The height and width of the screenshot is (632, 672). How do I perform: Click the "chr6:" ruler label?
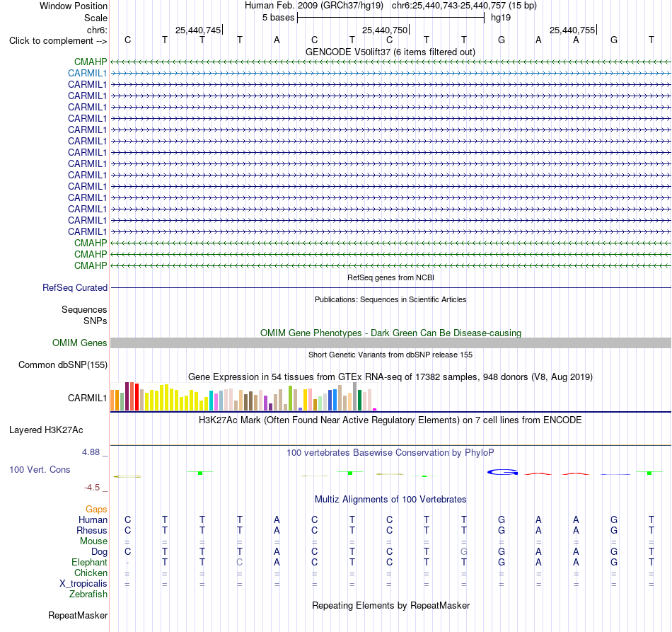coord(97,30)
